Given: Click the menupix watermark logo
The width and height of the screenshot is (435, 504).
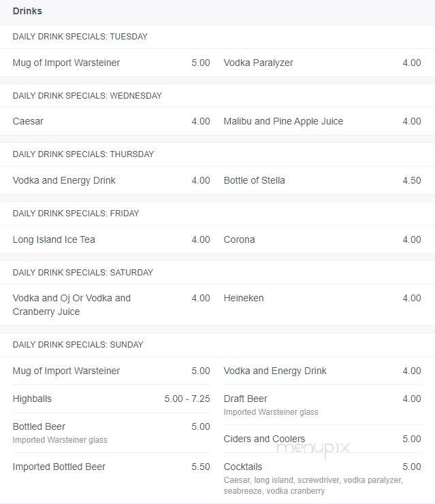Looking at the screenshot, I should [312, 448].
